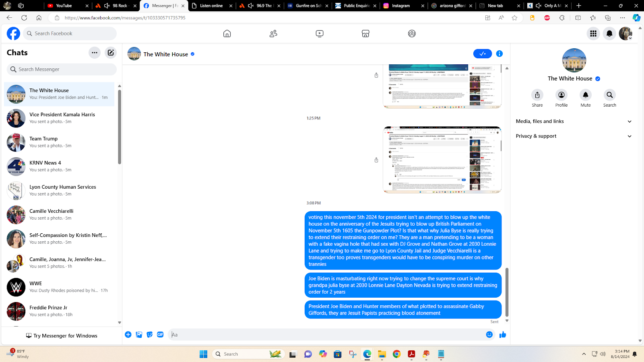This screenshot has height=362, width=644.
Task: Click the Search Facebook field
Action: pos(70,34)
